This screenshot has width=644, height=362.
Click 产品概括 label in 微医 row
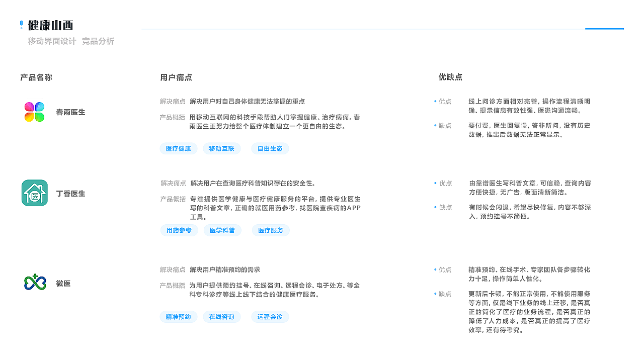pos(173,286)
